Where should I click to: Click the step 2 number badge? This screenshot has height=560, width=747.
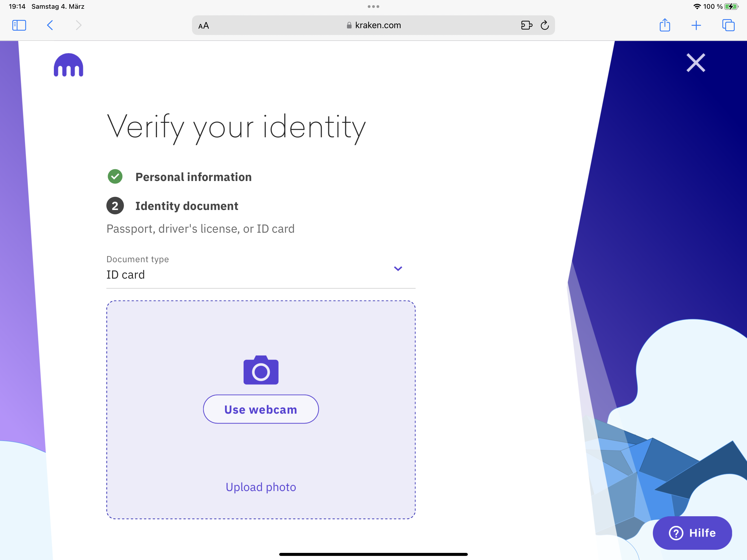click(115, 206)
